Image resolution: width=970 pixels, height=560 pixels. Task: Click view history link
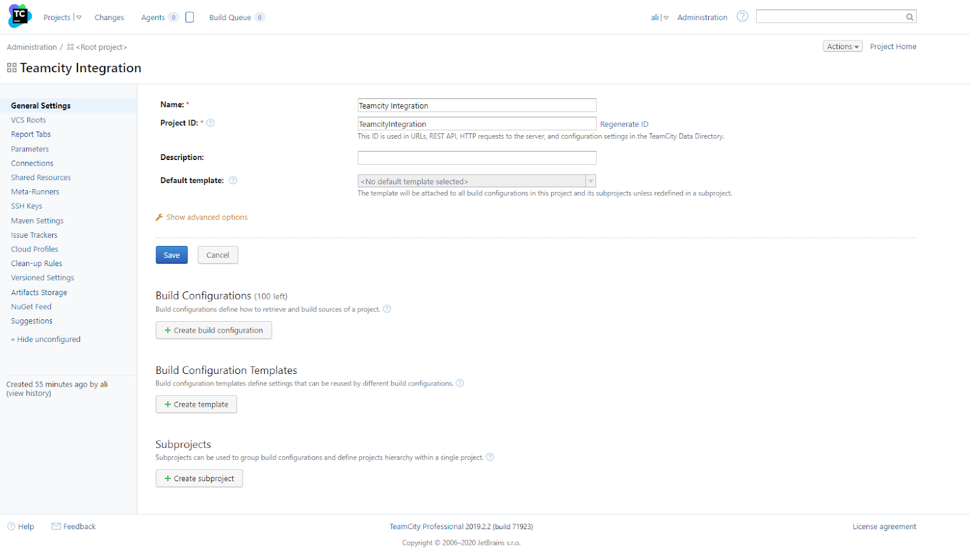coord(28,393)
